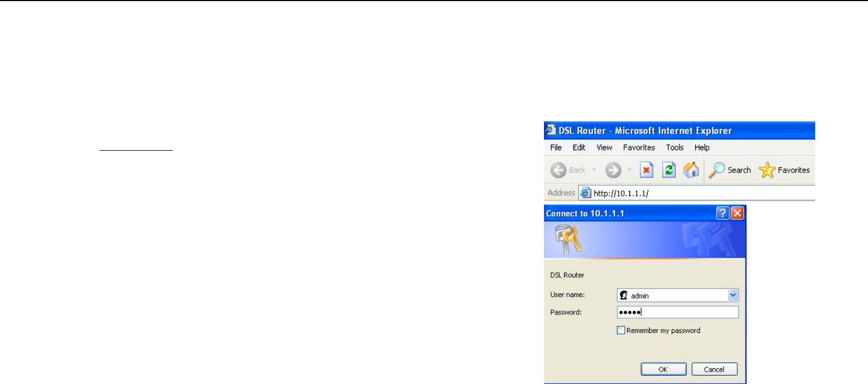Confirm login with the OK button
This screenshot has height=384, width=868.
point(663,369)
